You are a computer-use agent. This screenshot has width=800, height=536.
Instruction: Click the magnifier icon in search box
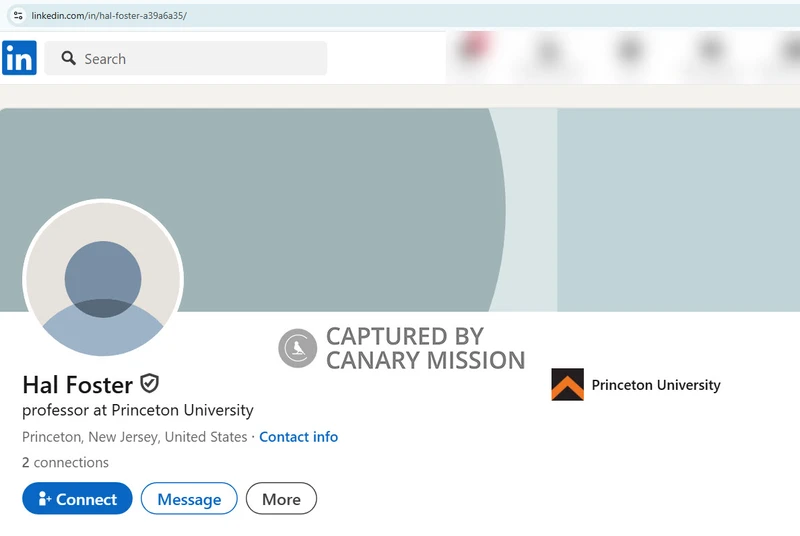point(68,58)
